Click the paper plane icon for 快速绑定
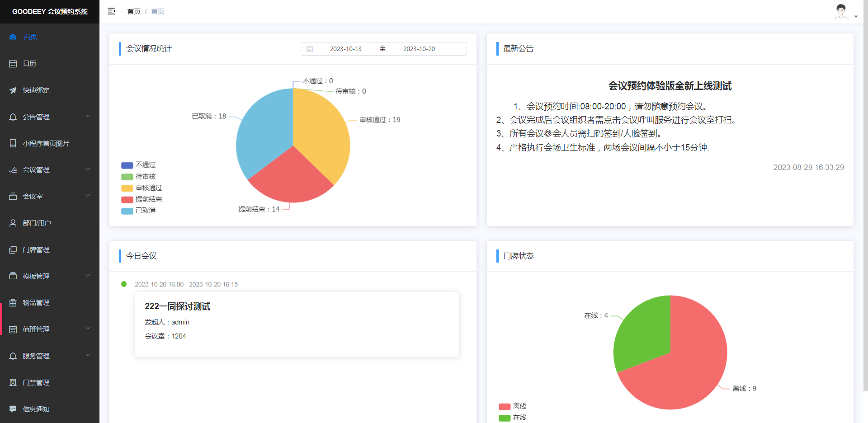Image resolution: width=868 pixels, height=423 pixels. [x=13, y=90]
